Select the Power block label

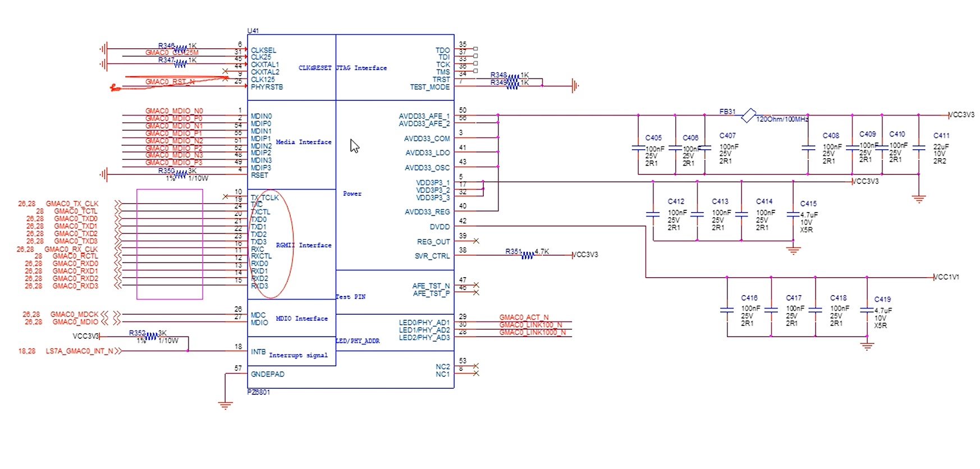click(x=352, y=194)
